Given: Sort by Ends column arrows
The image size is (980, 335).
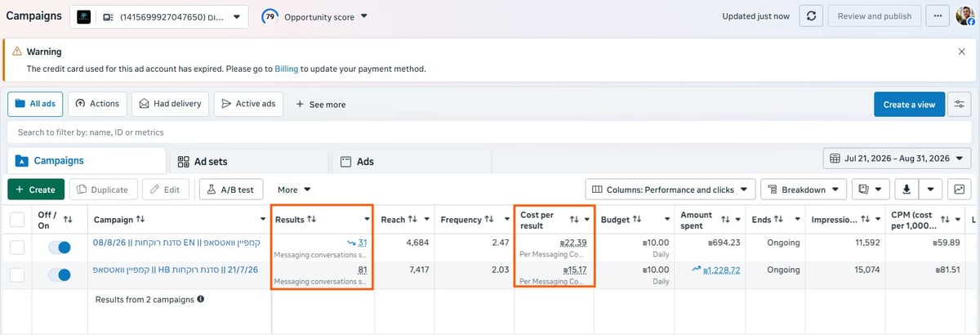Looking at the screenshot, I should (x=778, y=220).
